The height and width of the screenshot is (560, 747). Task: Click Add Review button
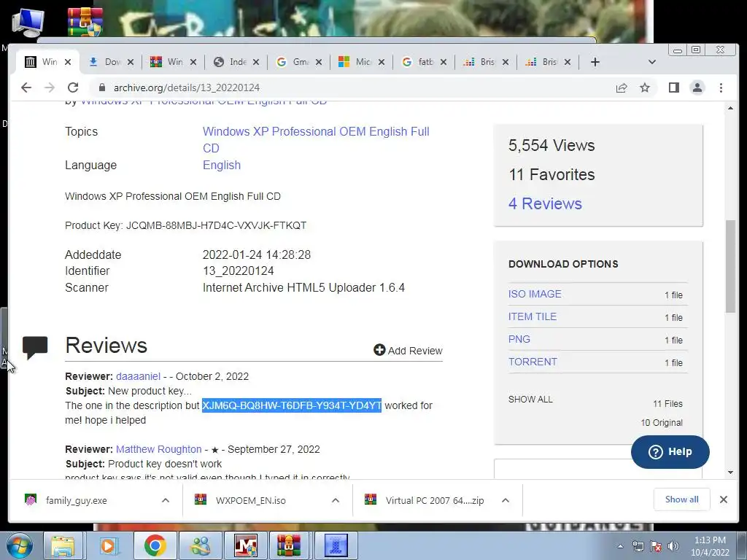[x=408, y=351]
